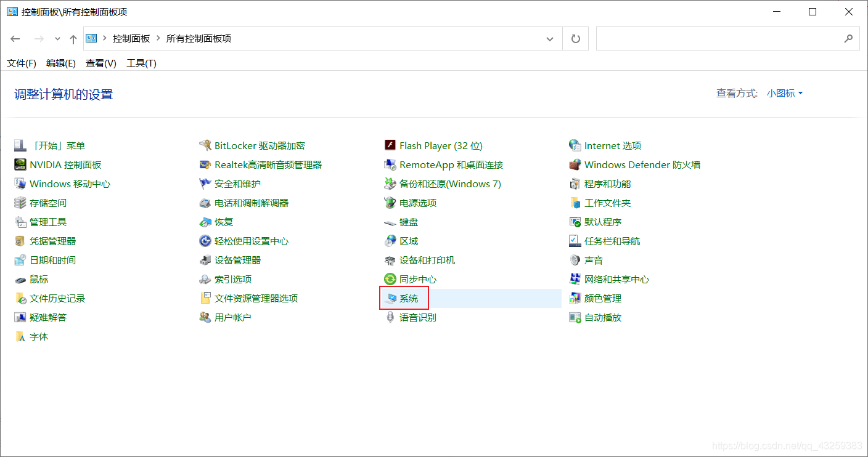This screenshot has width=868, height=457.
Task: Click the 索引选项 icon
Action: (x=205, y=279)
